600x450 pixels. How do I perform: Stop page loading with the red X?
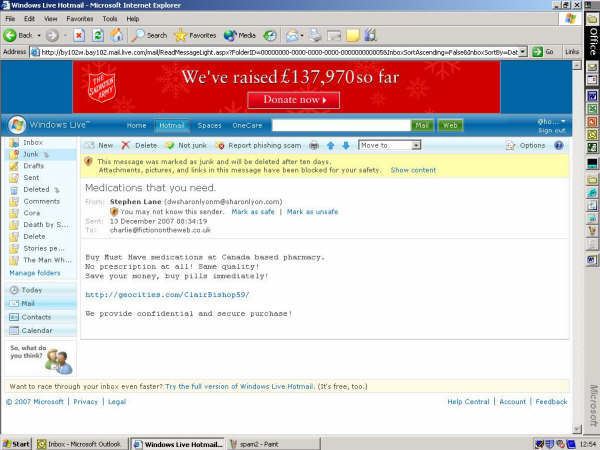point(79,36)
